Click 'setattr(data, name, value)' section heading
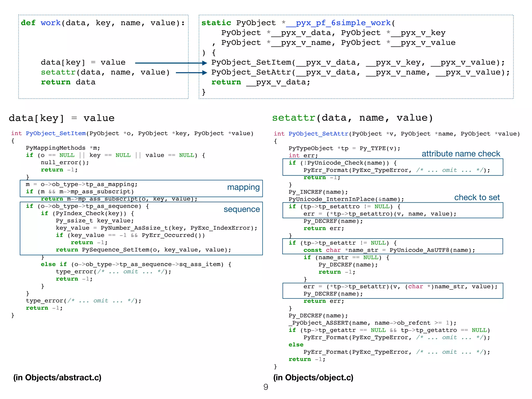 (x=353, y=118)
